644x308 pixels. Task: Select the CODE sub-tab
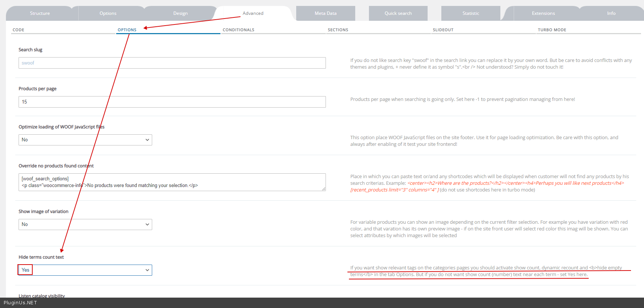[19, 30]
